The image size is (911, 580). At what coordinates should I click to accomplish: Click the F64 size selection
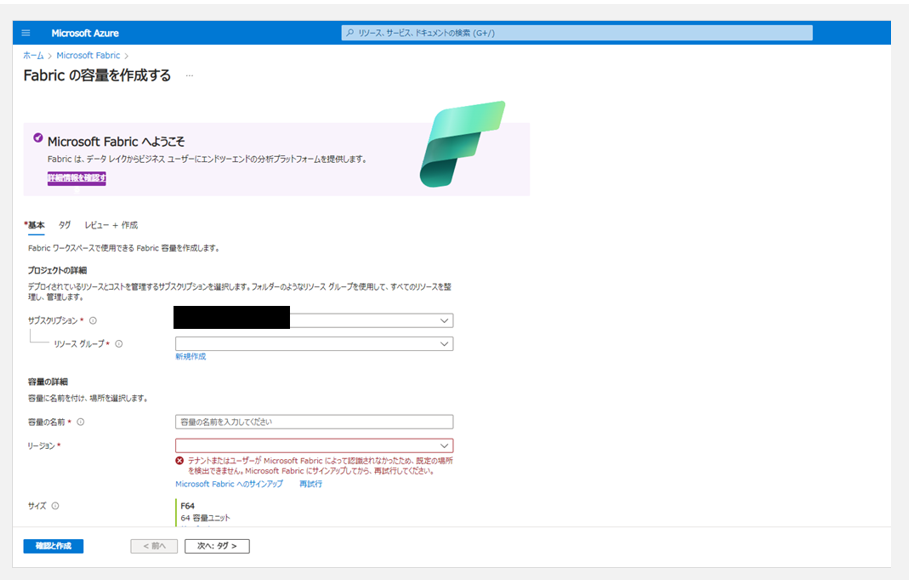pos(187,506)
